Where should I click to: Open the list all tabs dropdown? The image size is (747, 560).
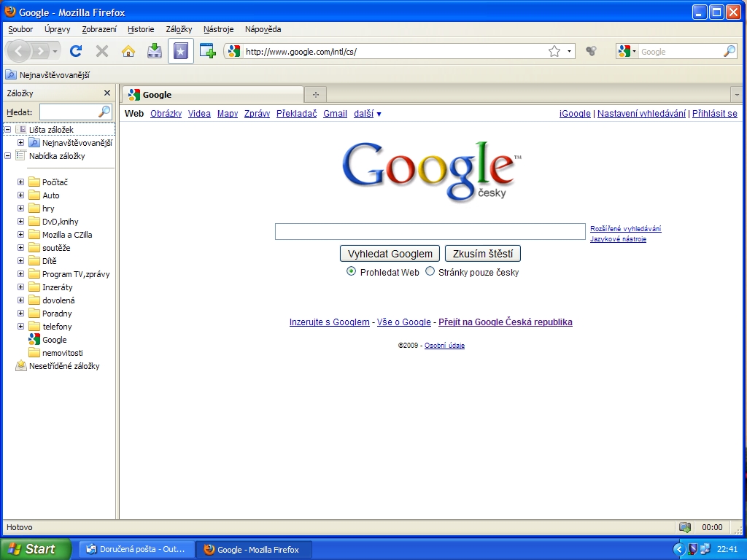[737, 95]
